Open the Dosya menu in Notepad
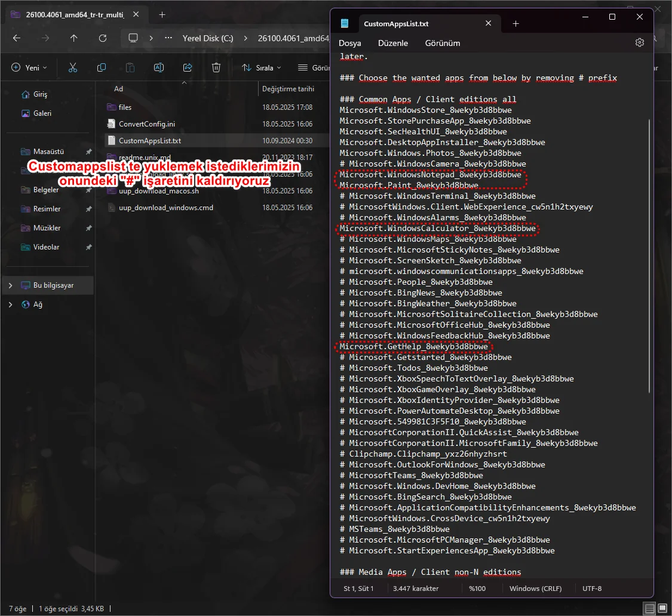The width and height of the screenshot is (672, 616). (349, 43)
